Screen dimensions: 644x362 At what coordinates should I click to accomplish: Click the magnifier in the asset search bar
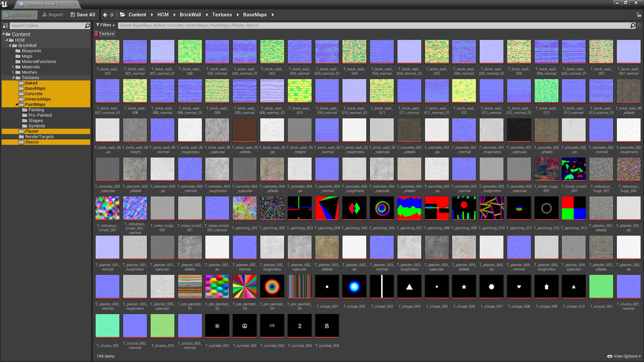pos(633,25)
